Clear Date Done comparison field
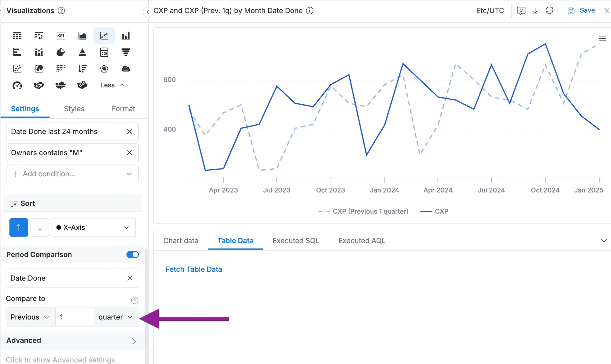Image resolution: width=611 pixels, height=364 pixels. point(130,278)
